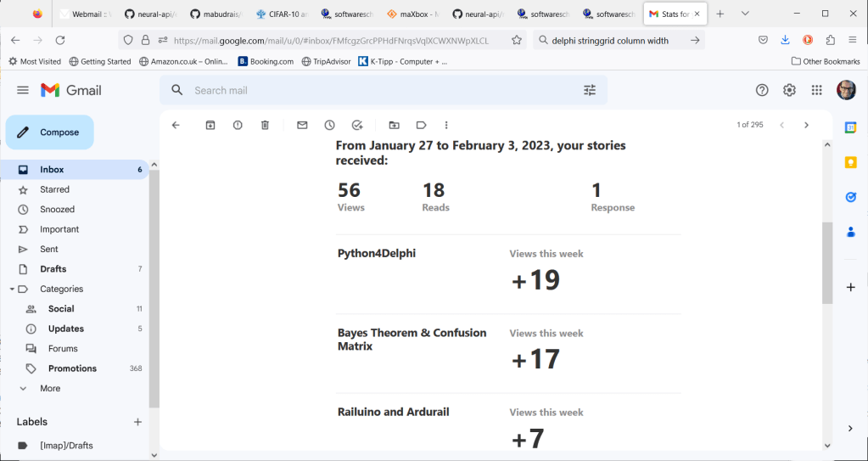This screenshot has width=868, height=461.
Task: Open Gmail settings gear
Action: tap(789, 90)
